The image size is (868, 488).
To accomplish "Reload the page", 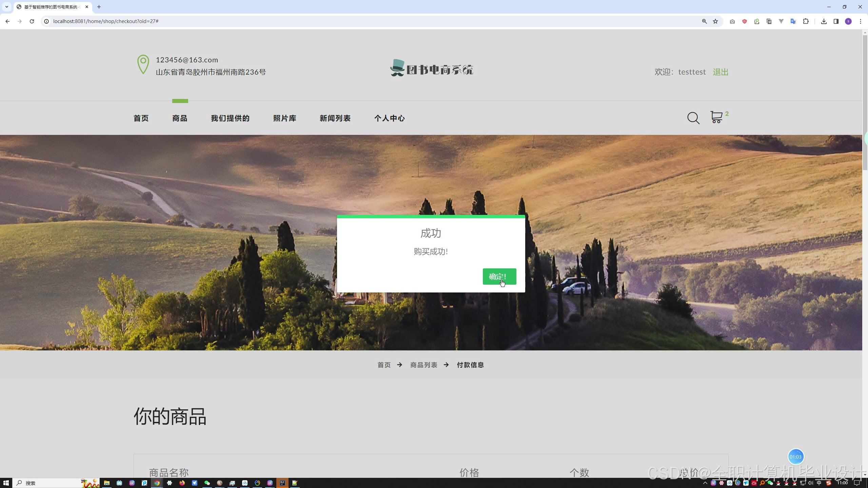I will (x=32, y=21).
